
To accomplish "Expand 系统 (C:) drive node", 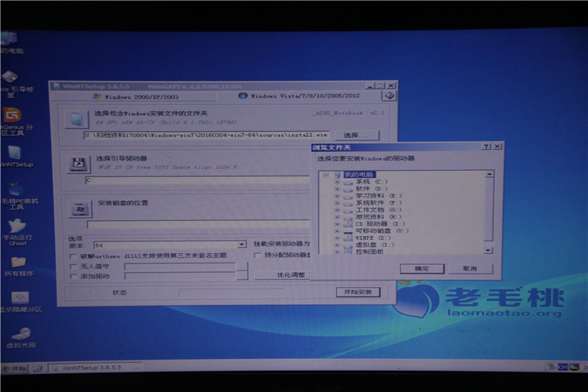I will (x=337, y=182).
